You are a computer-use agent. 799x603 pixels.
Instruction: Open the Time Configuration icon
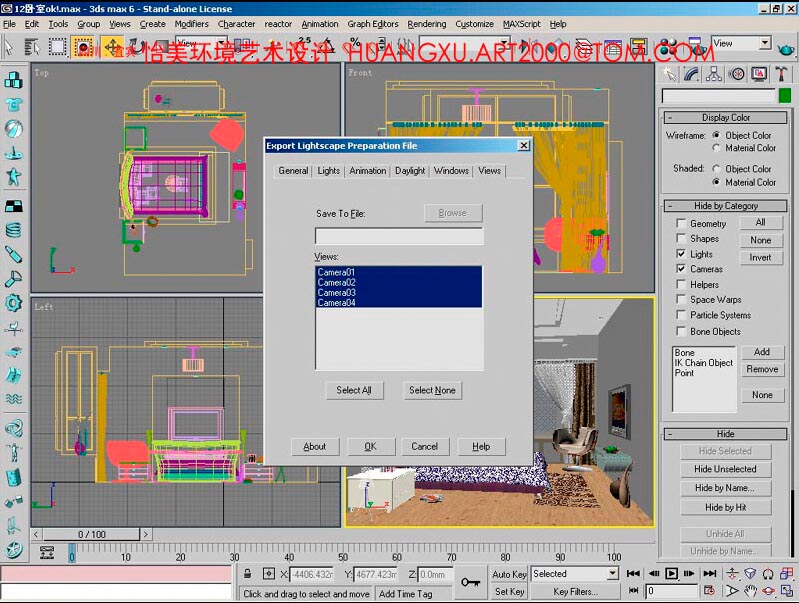point(709,591)
